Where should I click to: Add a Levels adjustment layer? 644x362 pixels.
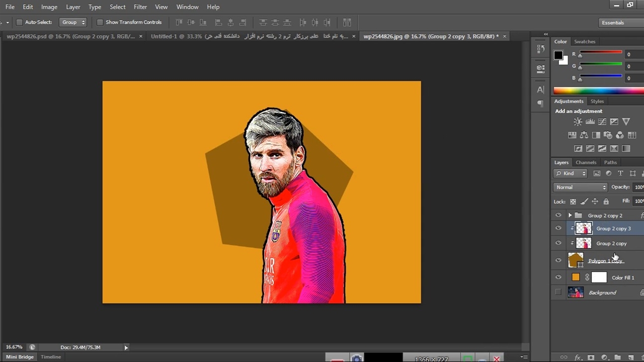[590, 122]
